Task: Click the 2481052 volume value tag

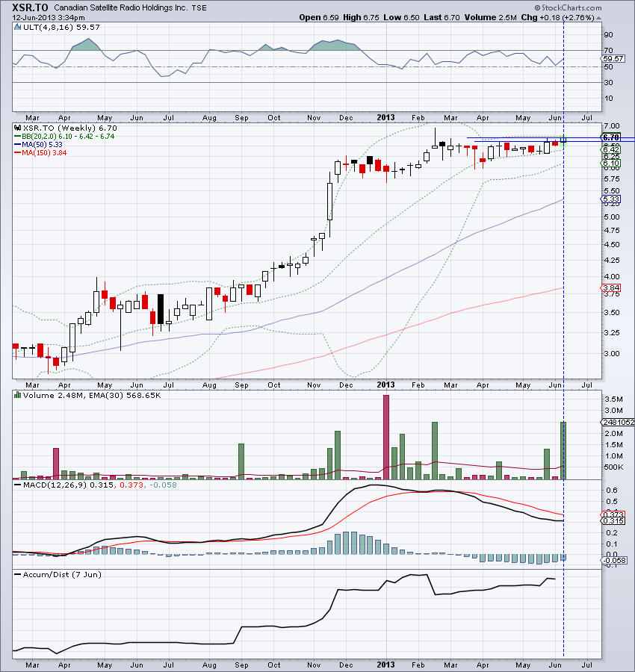Action: point(618,422)
